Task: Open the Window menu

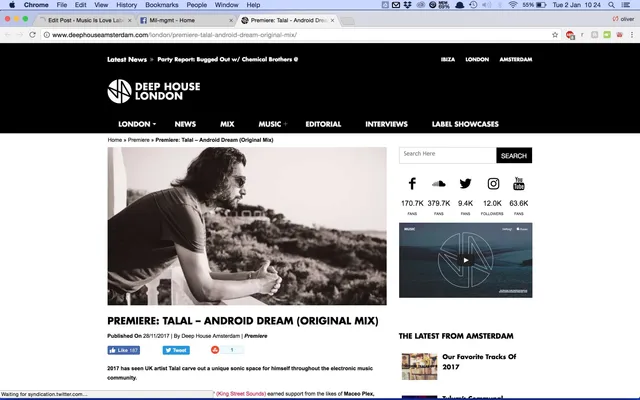Action: click(227, 5)
